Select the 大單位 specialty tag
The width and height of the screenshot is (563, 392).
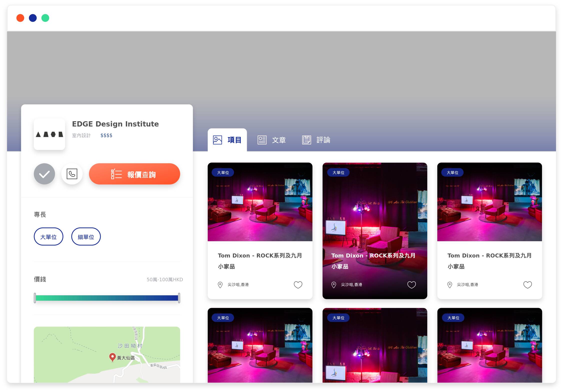[48, 236]
